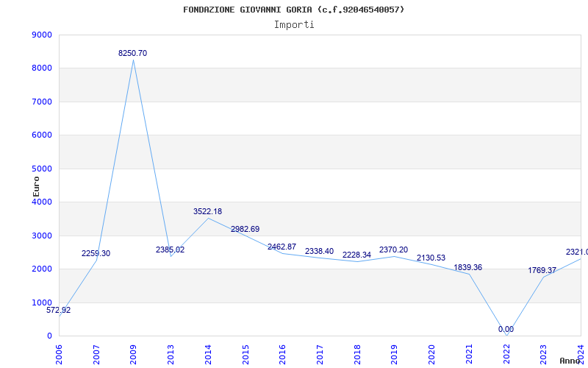The image size is (588, 368).
Task: Click the y-axis value 5000
Action: 42,169
